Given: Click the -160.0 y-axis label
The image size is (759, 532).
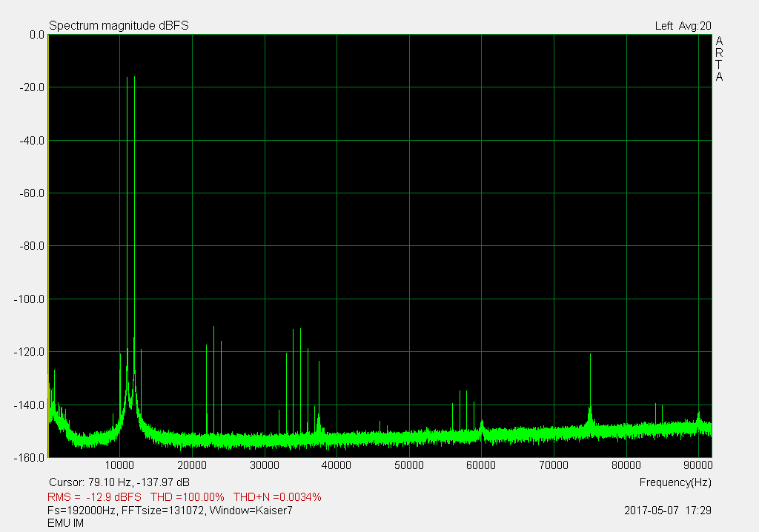Looking at the screenshot, I should 29,458.
